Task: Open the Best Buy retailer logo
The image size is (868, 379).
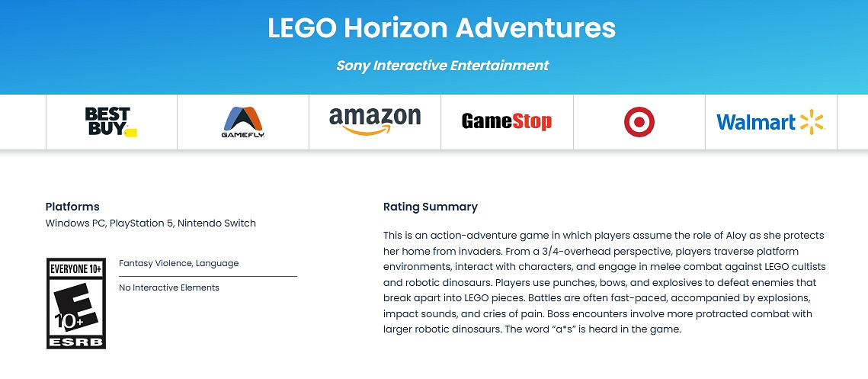Action: (x=109, y=121)
